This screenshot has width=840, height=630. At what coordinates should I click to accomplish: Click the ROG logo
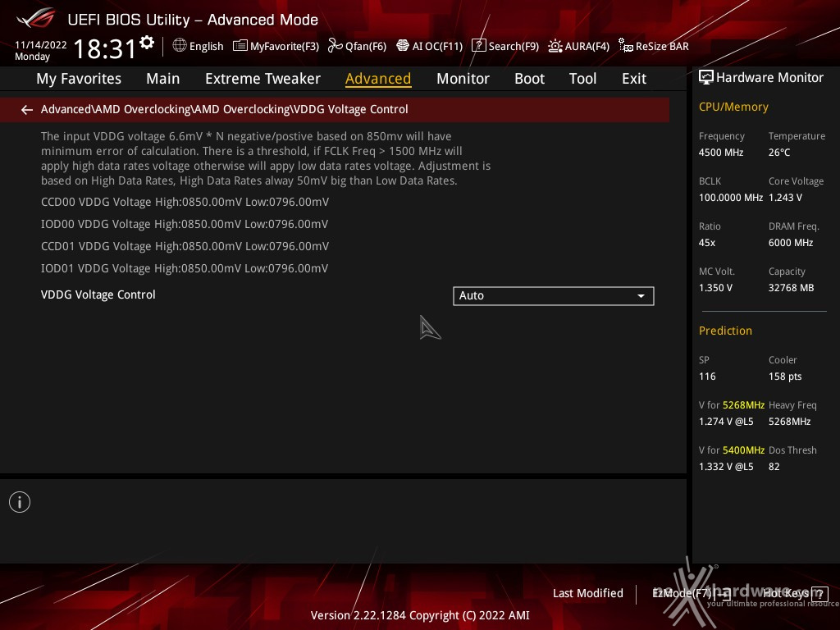pos(35,18)
